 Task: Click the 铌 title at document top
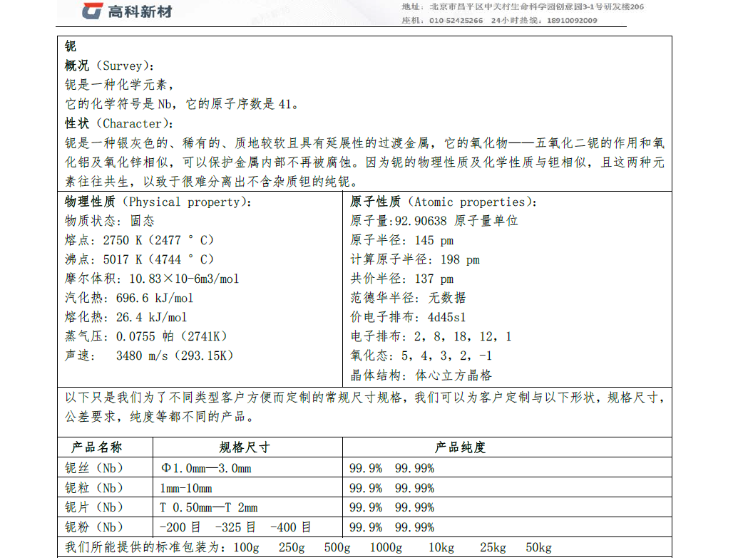click(x=71, y=47)
